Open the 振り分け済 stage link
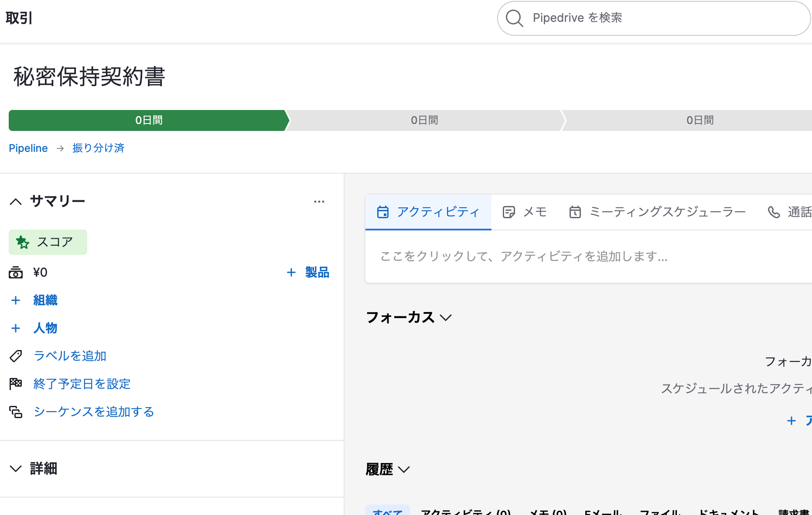 click(x=98, y=148)
